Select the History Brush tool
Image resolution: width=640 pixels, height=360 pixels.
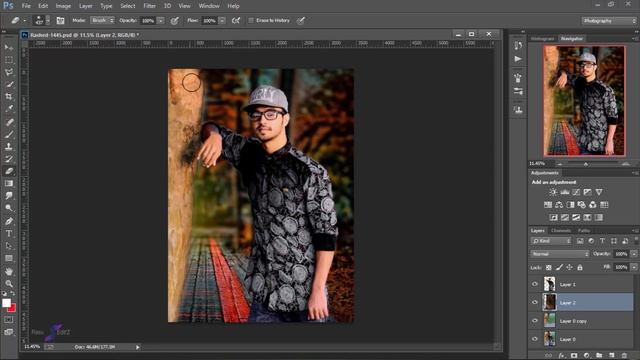tap(9, 159)
